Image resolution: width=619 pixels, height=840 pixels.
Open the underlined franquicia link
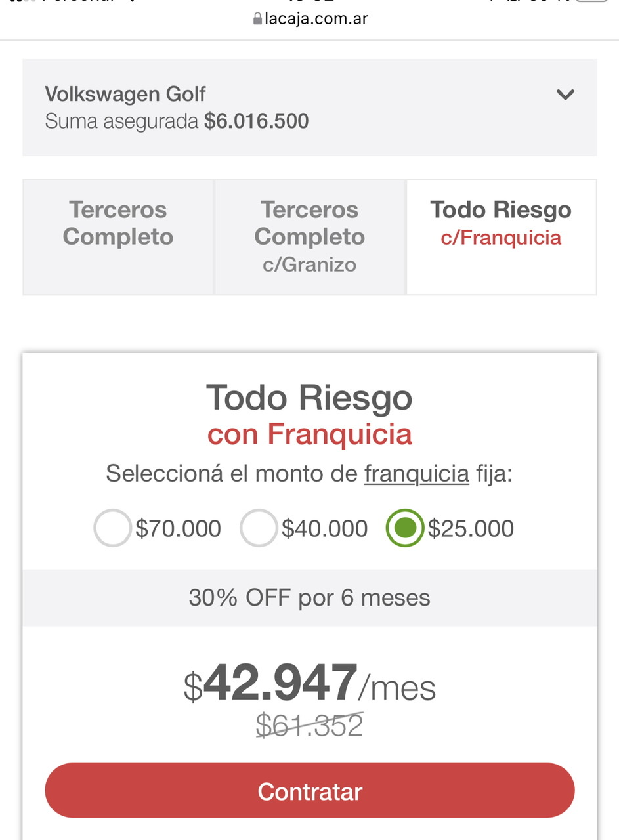(417, 473)
